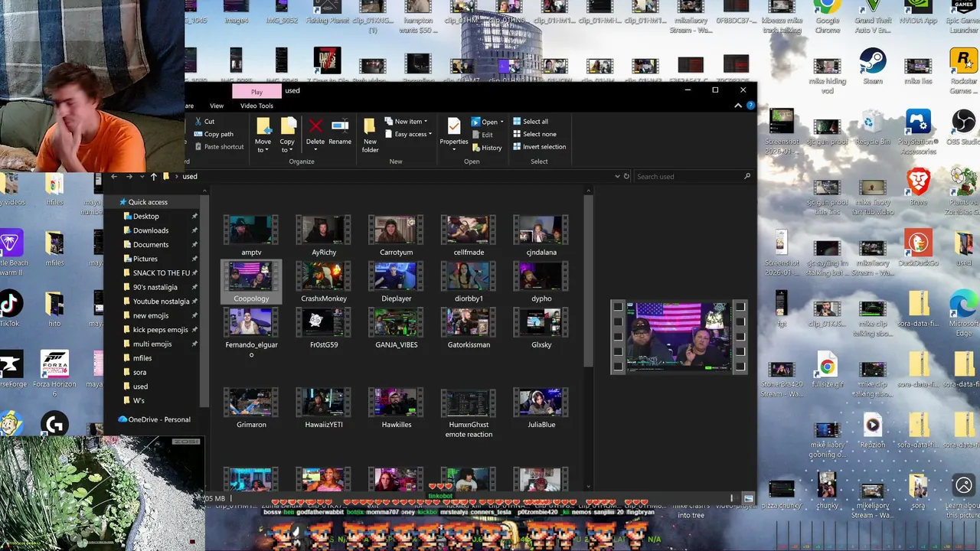Click the preview pane video thumbnail

click(678, 337)
